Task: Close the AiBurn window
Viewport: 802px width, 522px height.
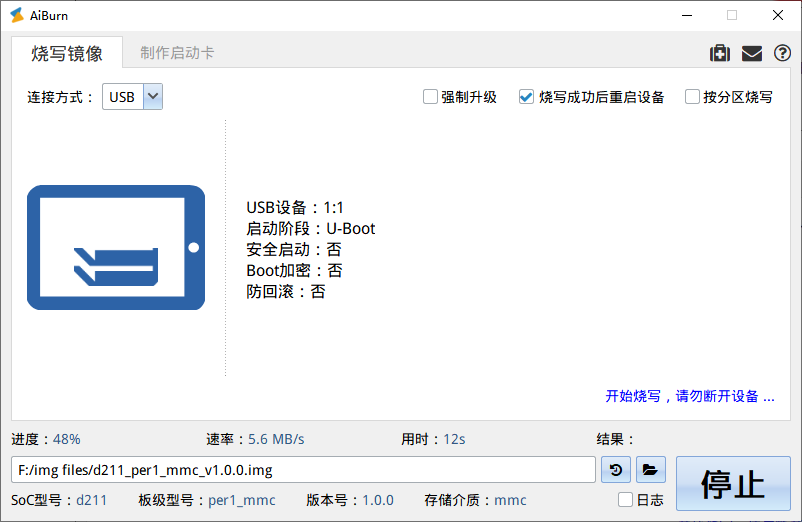Action: [777, 15]
